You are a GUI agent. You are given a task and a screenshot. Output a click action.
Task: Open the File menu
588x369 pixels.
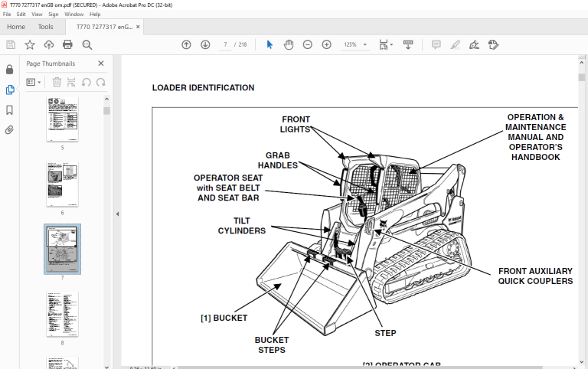(x=7, y=15)
